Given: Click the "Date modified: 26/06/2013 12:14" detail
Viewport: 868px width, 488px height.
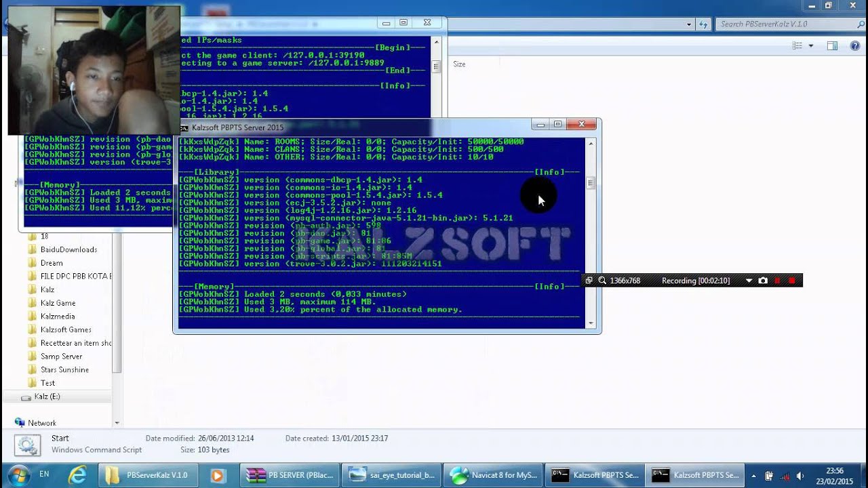Looking at the screenshot, I should (199, 439).
